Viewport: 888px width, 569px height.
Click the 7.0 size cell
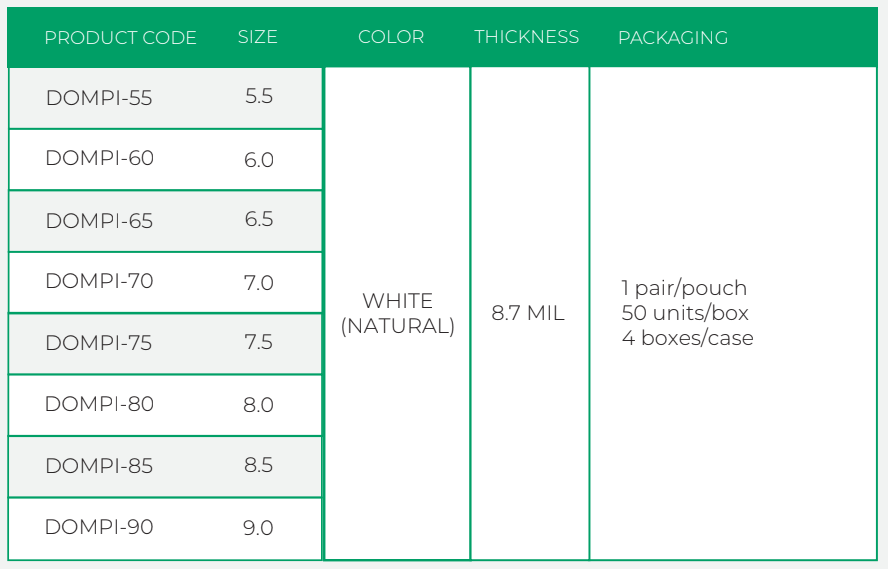point(259,283)
